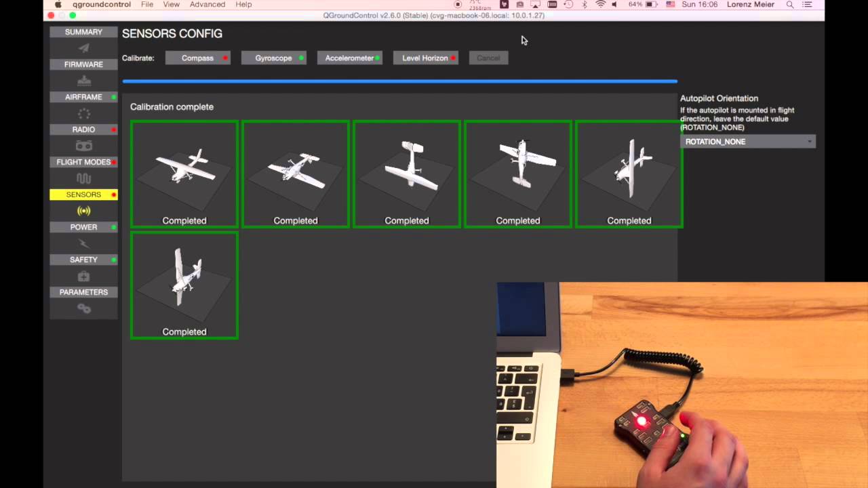Click the US flag input source icon
The image size is (868, 488).
pos(670,5)
